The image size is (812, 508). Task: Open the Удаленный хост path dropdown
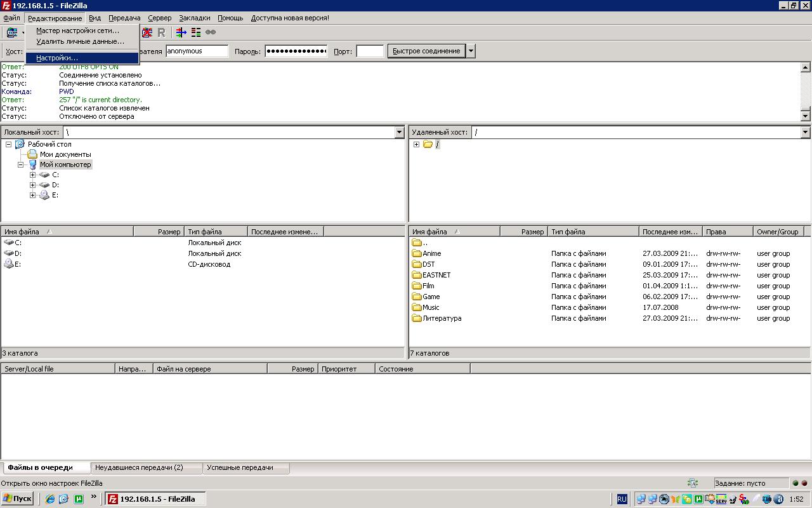806,132
